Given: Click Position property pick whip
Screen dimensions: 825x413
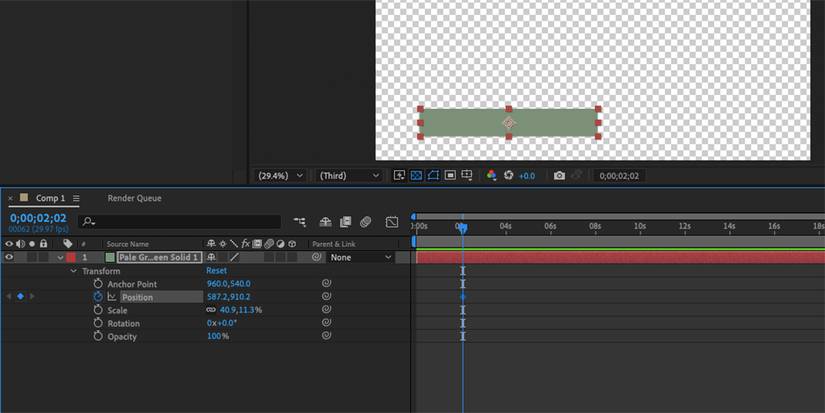Looking at the screenshot, I should 326,296.
